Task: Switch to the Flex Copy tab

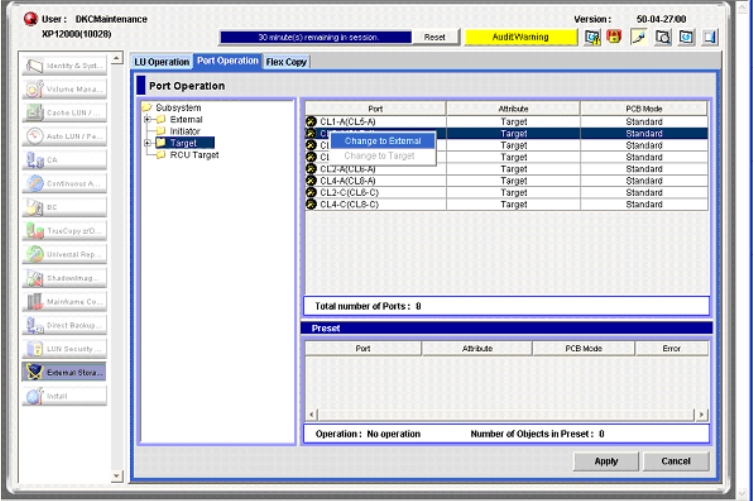Action: 286,62
